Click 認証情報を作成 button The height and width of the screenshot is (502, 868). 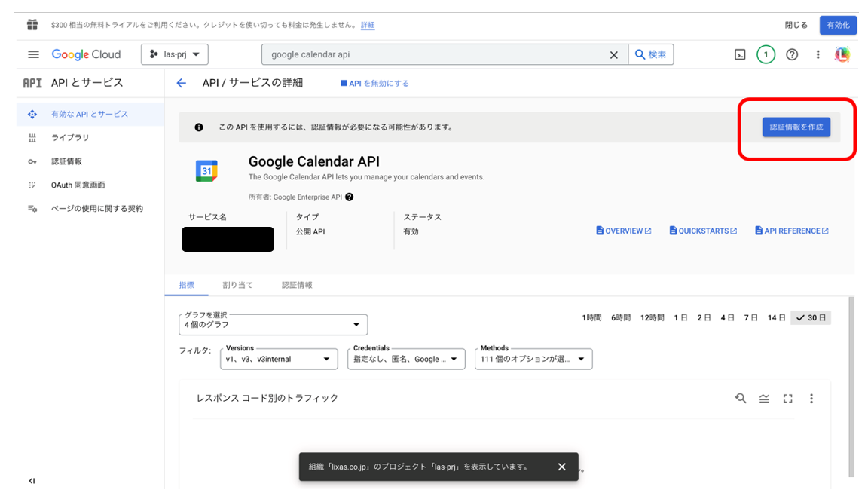click(796, 127)
